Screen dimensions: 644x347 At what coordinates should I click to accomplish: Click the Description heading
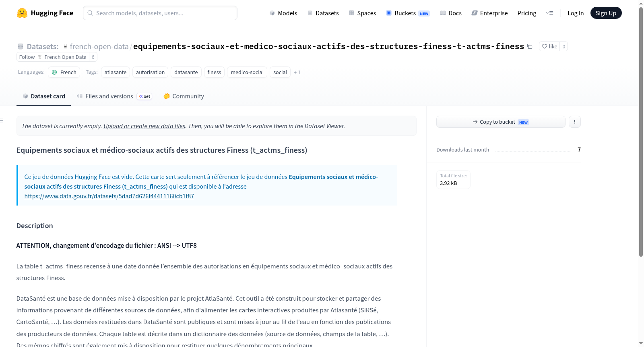[35, 226]
